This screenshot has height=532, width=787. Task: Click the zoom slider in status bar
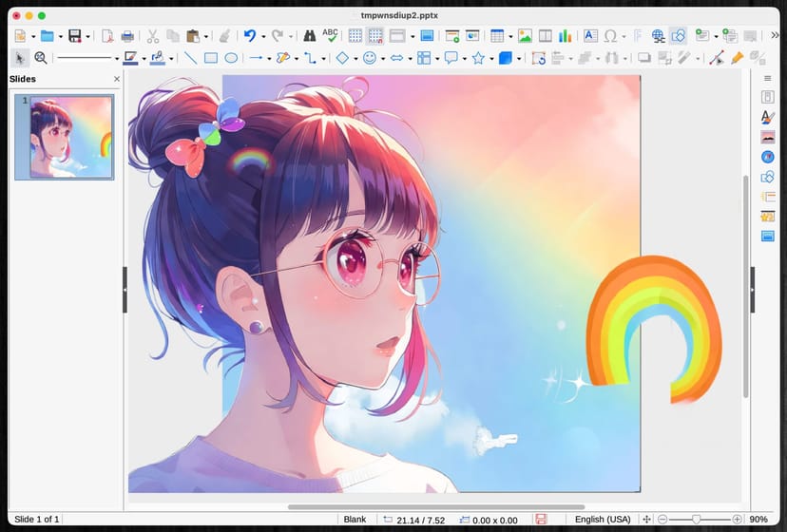(697, 520)
